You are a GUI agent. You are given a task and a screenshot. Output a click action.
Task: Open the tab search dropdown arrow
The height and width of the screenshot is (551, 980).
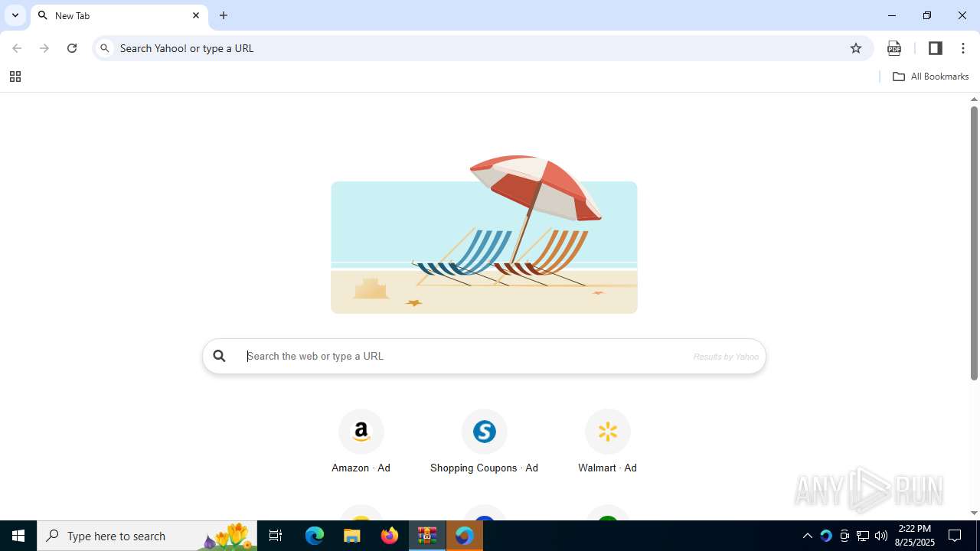15,15
